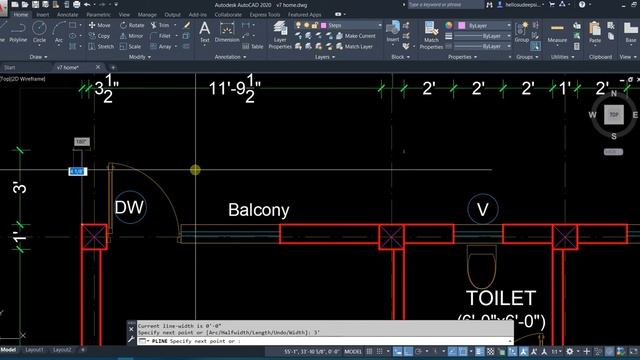Select the Text annotation tool
This screenshot has height=360, width=640.
204,32
